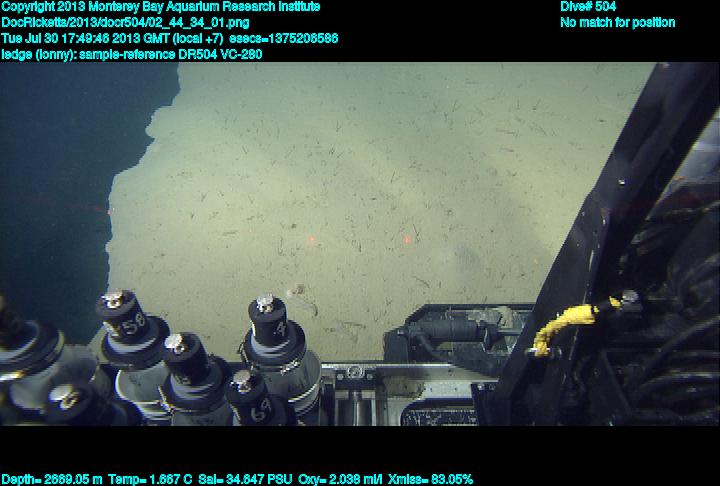Click the Monterey Bay Aquarium copyright line
The width and height of the screenshot is (720, 486).
[x=160, y=7]
